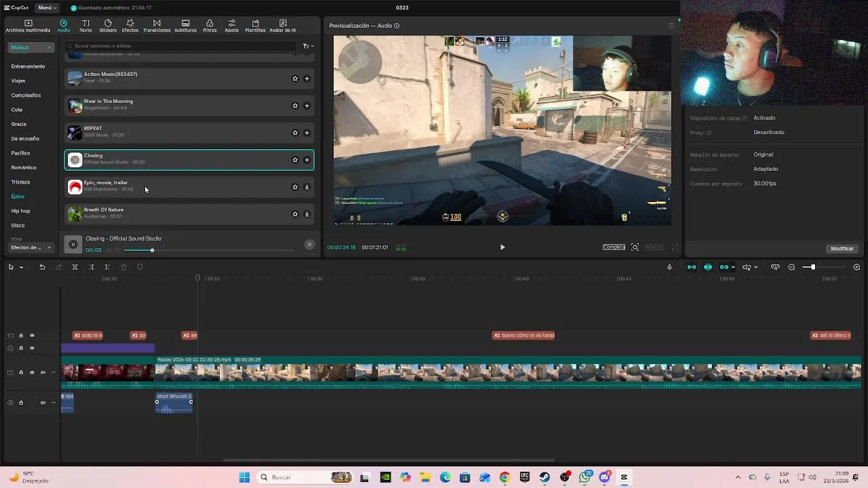868x488 pixels.
Task: Open the selection tool dropdown arrow
Action: (21, 267)
